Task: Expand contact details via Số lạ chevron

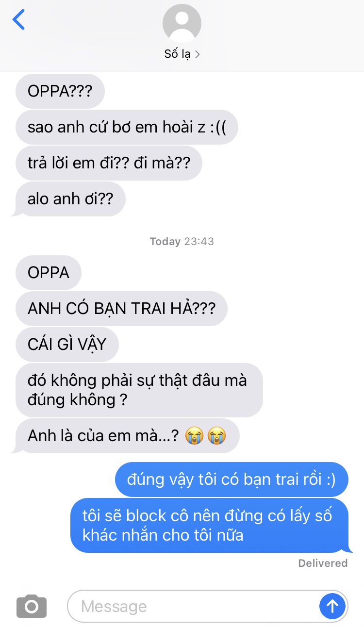Action: click(197, 54)
